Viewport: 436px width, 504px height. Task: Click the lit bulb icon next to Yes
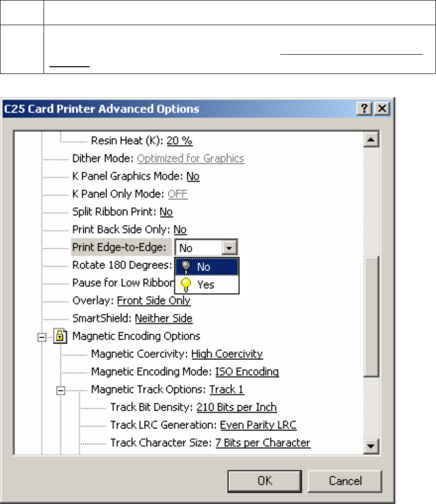click(x=186, y=284)
